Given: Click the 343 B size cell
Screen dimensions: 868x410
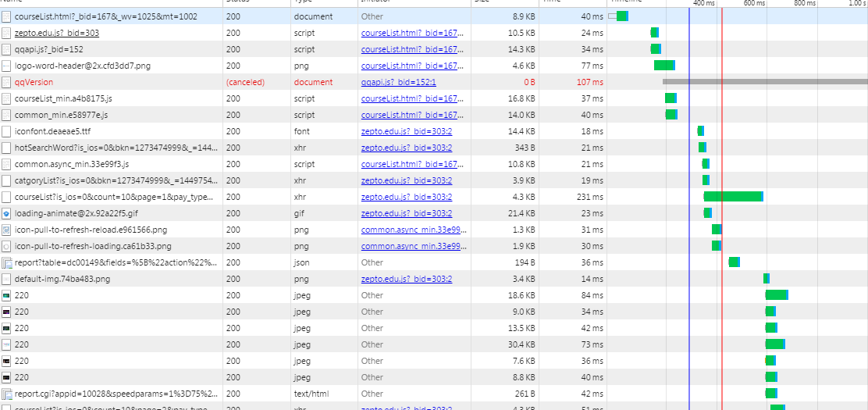Looking at the screenshot, I should tap(525, 148).
